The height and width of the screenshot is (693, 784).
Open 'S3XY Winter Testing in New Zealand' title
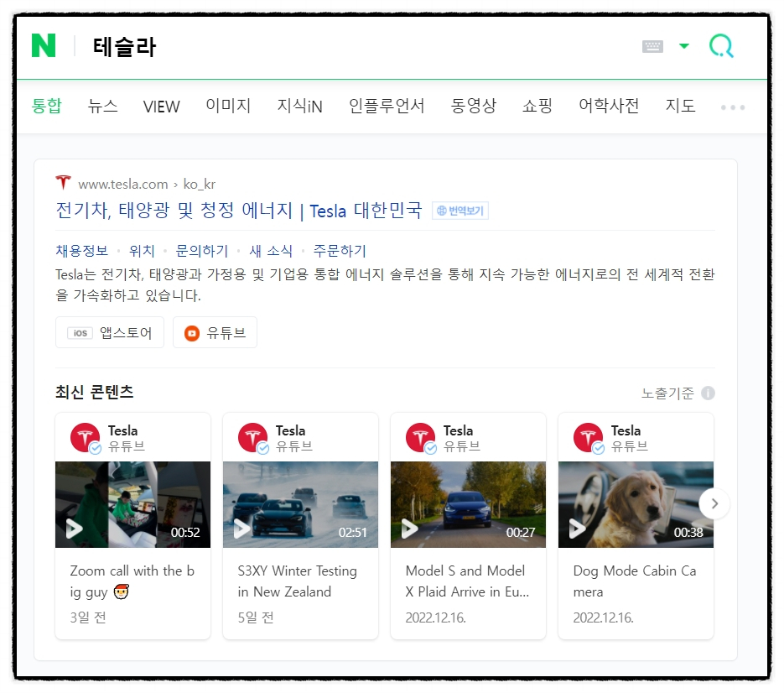click(x=298, y=581)
